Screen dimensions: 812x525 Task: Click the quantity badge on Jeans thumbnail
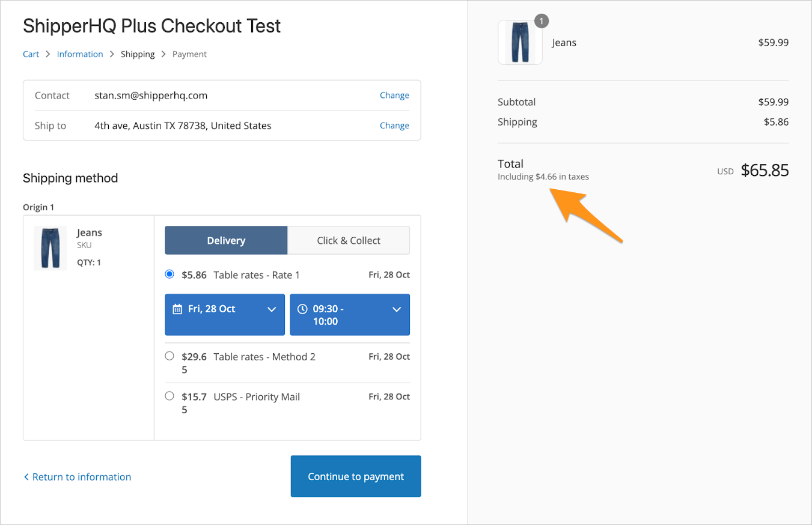click(x=541, y=22)
